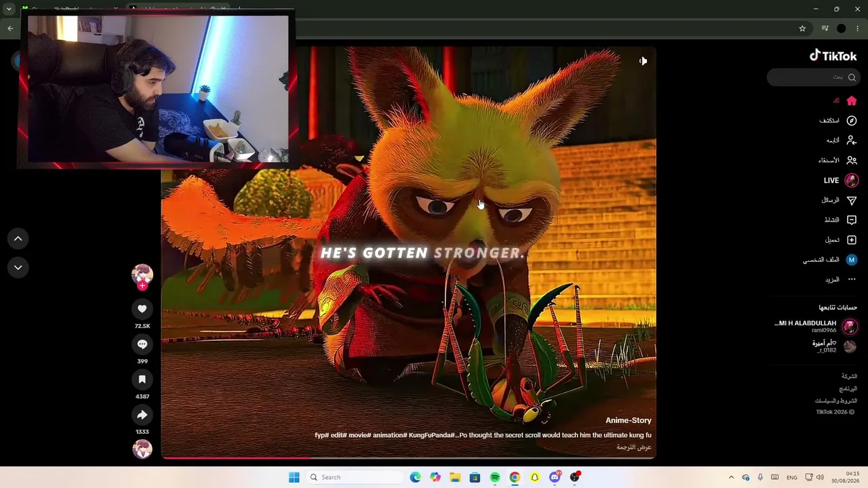Open Spotify from the taskbar
Viewport: 868px width, 488px height.
pos(495,477)
